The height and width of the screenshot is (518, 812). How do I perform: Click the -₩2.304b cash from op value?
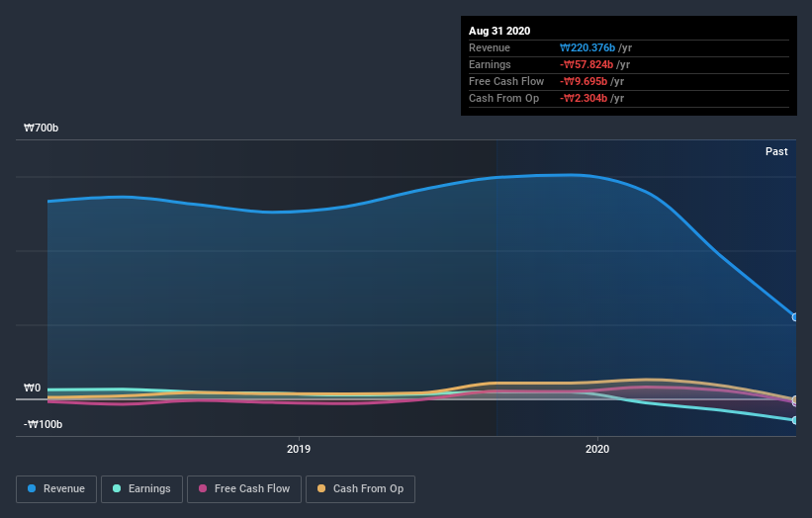(584, 98)
